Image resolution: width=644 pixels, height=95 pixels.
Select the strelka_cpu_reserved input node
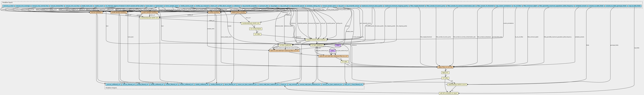pyautogui.click(x=202, y=6)
